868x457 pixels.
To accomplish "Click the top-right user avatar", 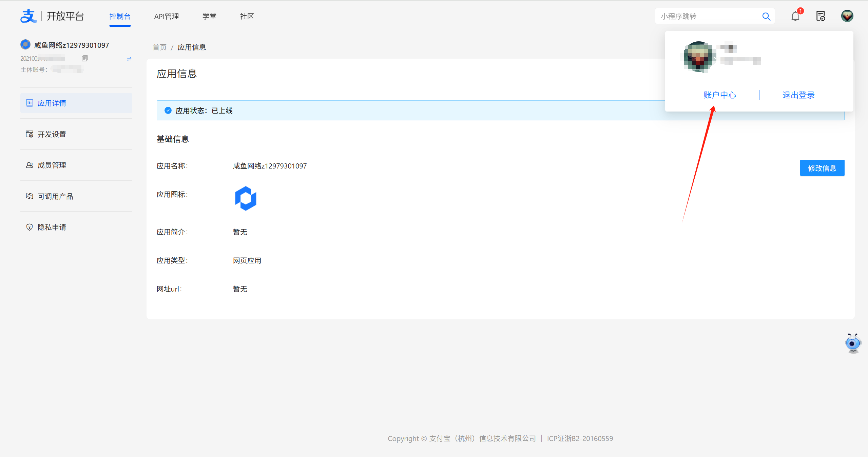I will [847, 16].
